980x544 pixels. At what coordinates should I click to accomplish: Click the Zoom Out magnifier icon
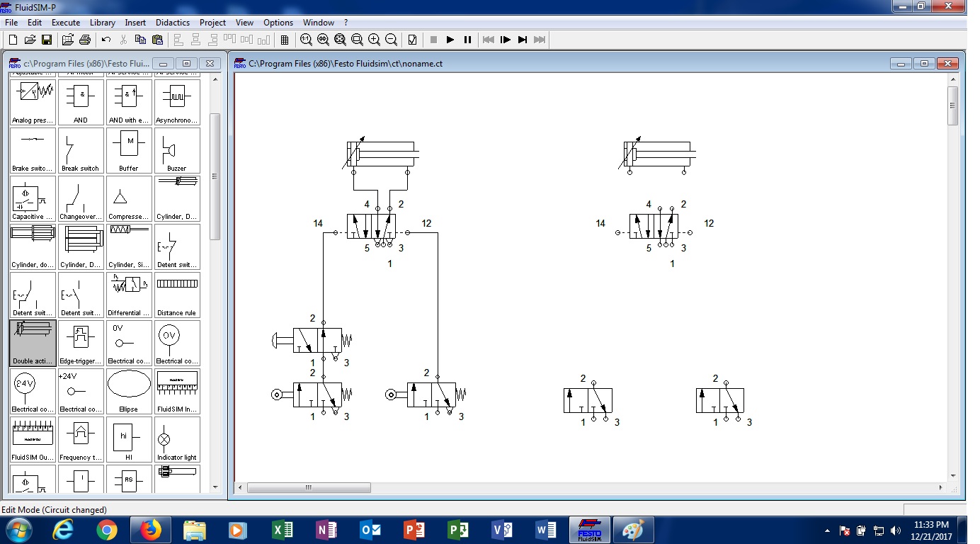click(391, 40)
